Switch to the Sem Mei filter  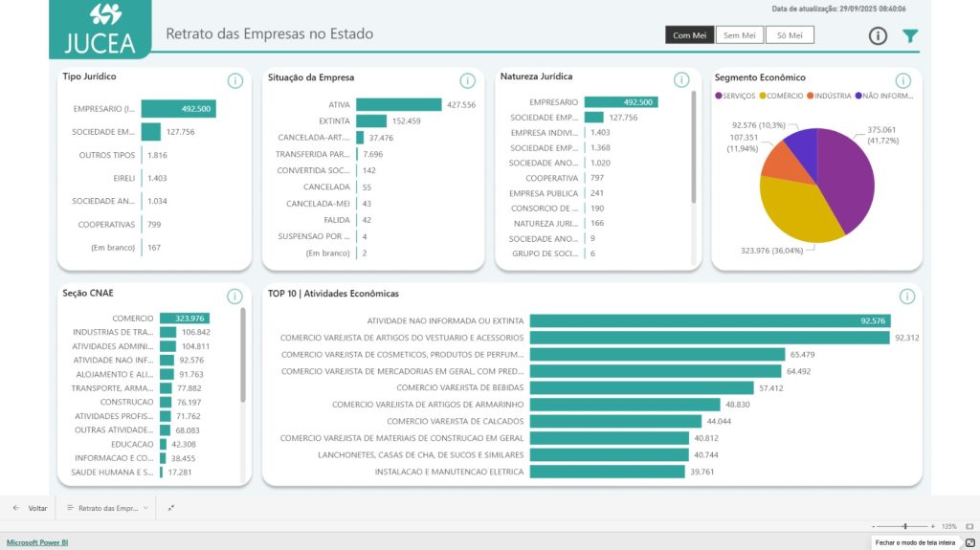[739, 35]
